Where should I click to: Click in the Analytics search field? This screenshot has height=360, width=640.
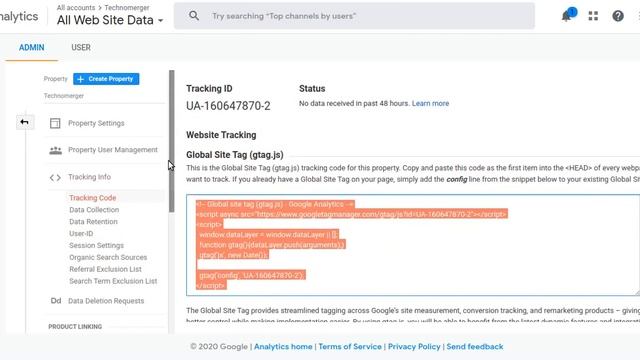pos(354,16)
